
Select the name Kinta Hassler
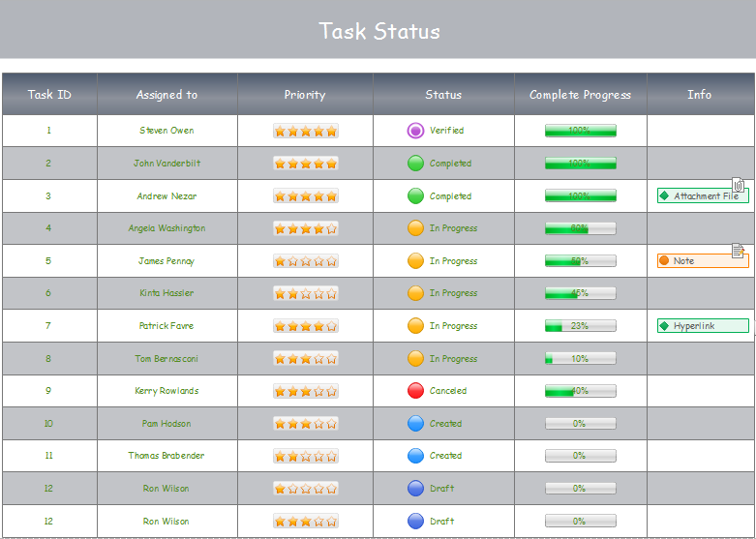click(166, 293)
